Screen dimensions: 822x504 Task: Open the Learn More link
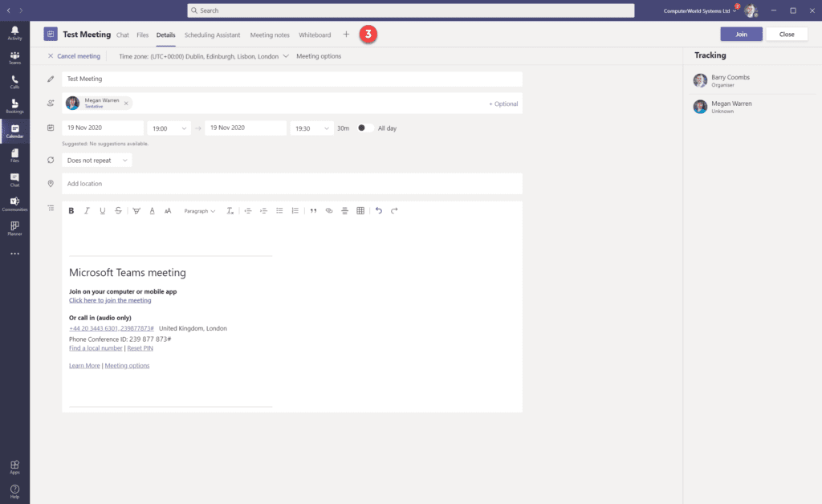(84, 366)
